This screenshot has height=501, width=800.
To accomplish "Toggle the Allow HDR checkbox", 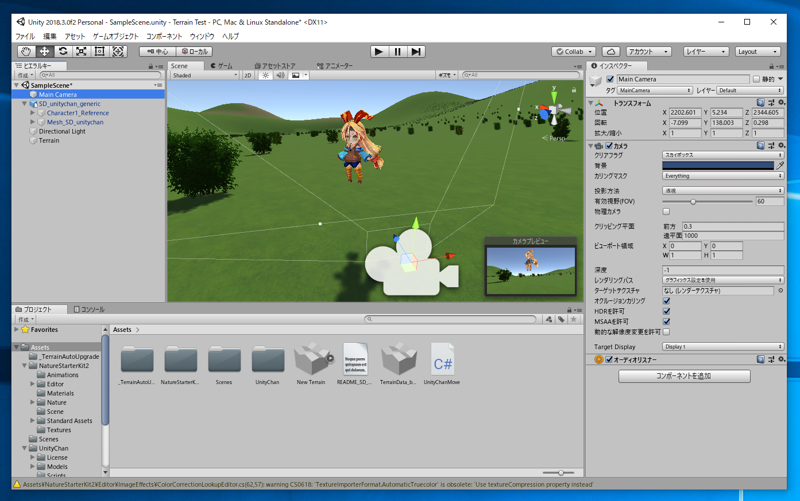I will (x=666, y=311).
